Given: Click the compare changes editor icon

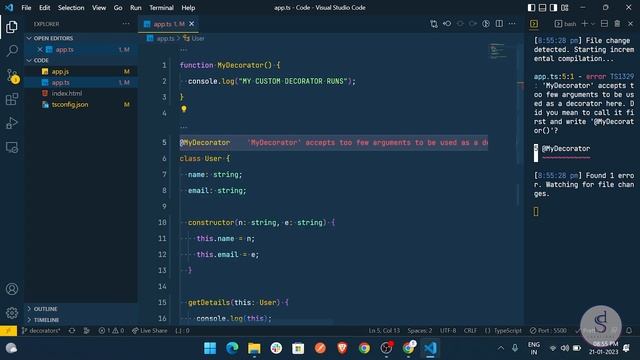Looking at the screenshot, I should click(434, 24).
